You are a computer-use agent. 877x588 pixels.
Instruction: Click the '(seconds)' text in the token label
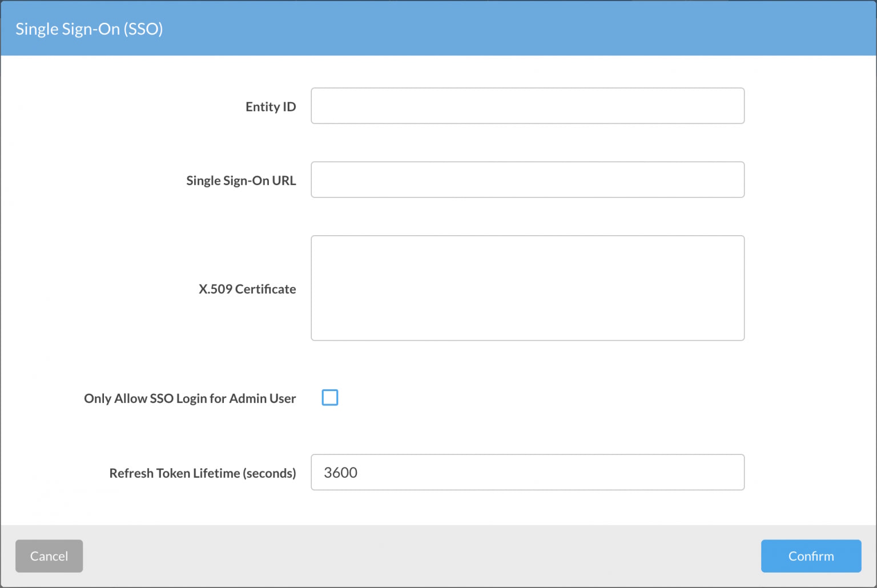(x=269, y=473)
